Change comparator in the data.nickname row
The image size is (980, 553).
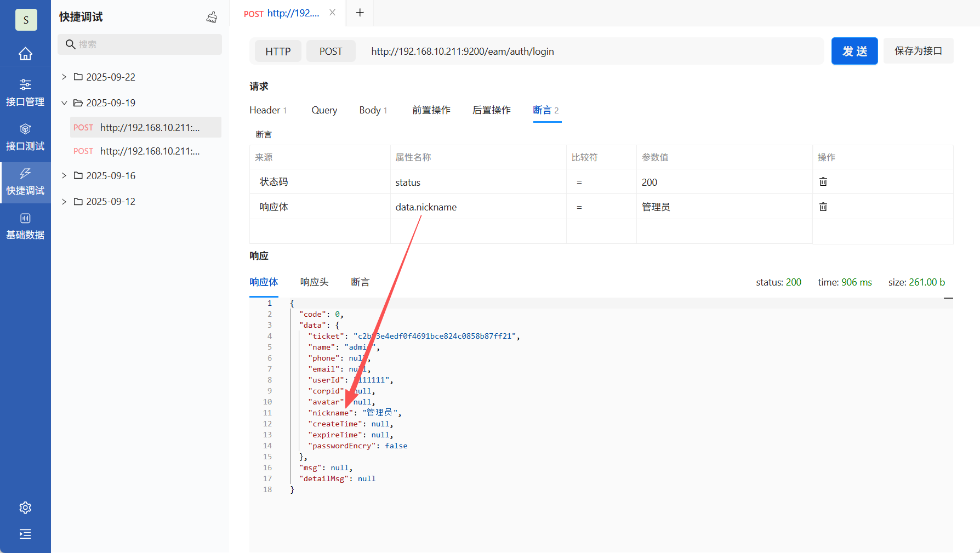(x=601, y=207)
